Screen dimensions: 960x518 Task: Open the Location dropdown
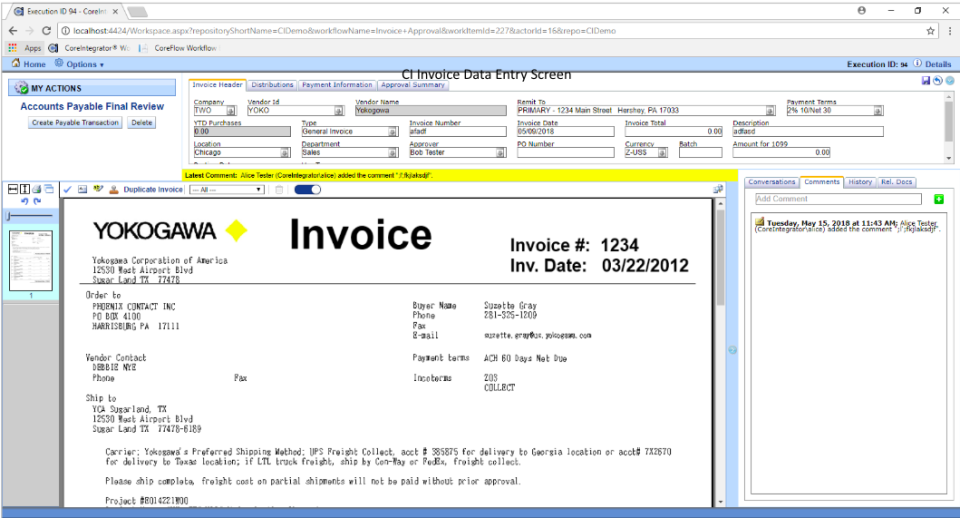click(285, 152)
